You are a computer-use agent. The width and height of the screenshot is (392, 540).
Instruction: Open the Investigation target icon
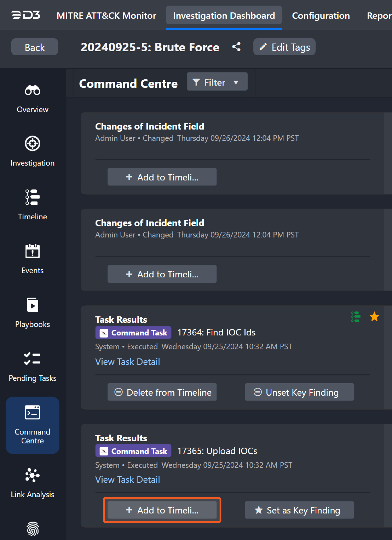pyautogui.click(x=32, y=143)
